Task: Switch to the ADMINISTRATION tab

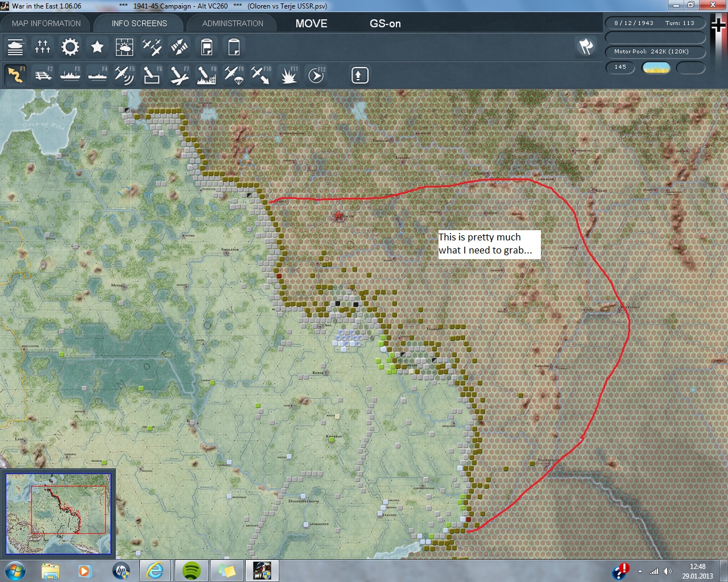Action: click(233, 23)
